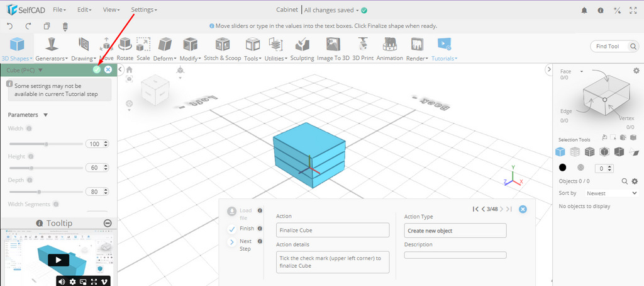The image size is (644, 286).
Task: Click the delete trash can icon
Action: click(x=65, y=26)
